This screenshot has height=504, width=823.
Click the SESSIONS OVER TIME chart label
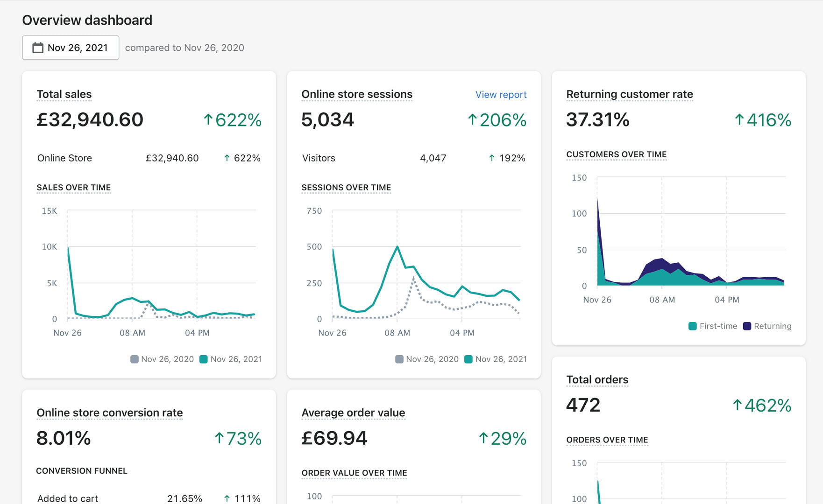click(346, 188)
